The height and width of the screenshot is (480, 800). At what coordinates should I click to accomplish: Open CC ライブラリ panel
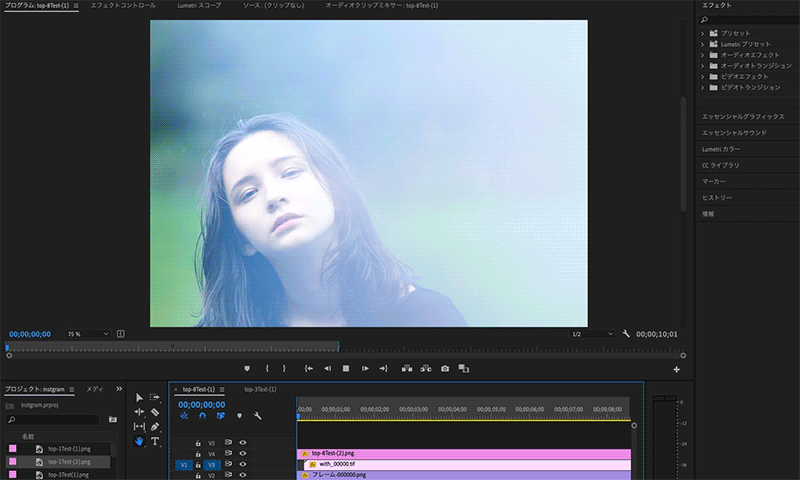[720, 165]
